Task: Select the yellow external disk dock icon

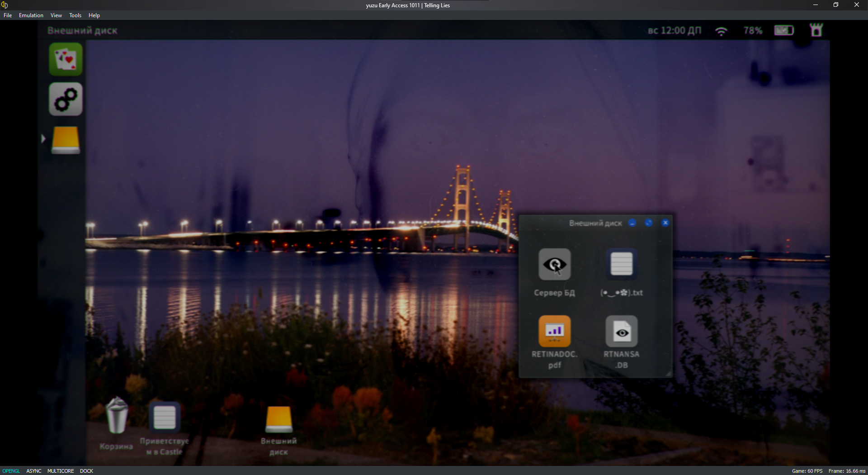Action: (66, 140)
